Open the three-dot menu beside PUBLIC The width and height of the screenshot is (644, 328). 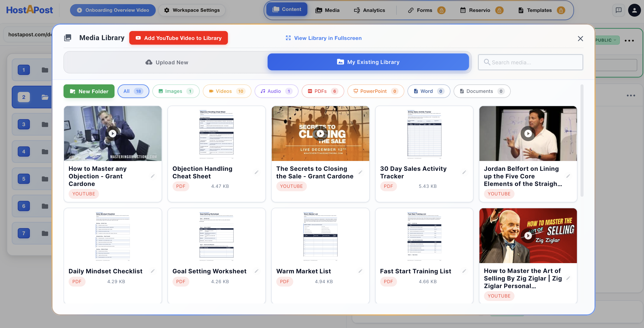tap(629, 40)
